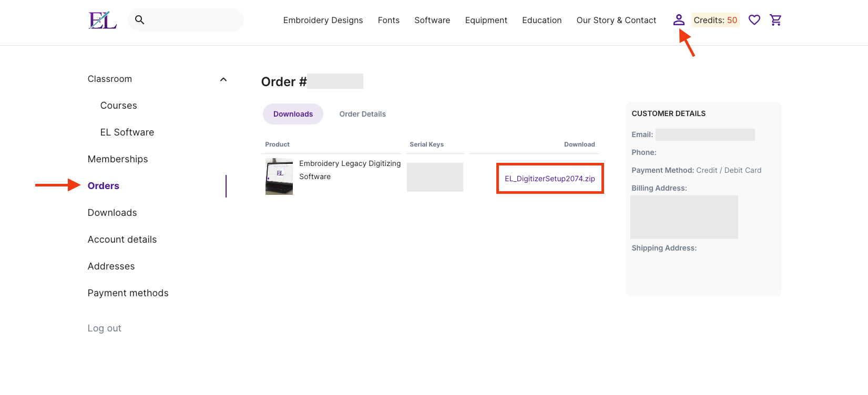868x395 pixels.
Task: Click the Credits: 50 badge
Action: [x=716, y=20]
